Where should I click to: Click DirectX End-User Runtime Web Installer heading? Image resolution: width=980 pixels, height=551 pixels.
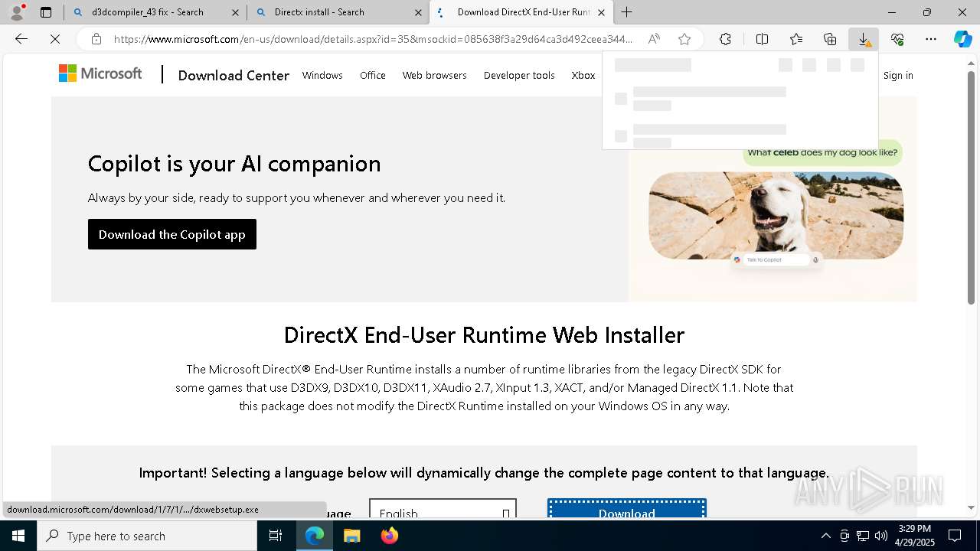[484, 335]
